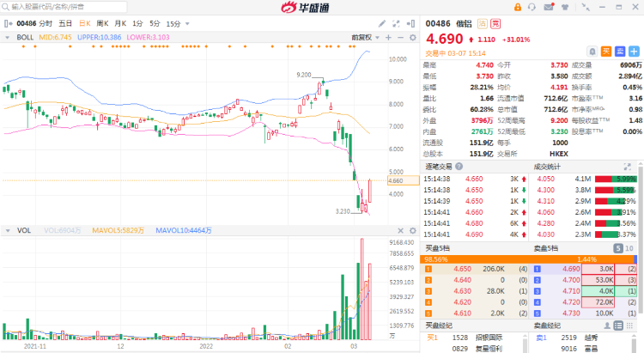The height and width of the screenshot is (353, 644).
Task: Click bid level 3 price 4.630
Action: coord(462,291)
